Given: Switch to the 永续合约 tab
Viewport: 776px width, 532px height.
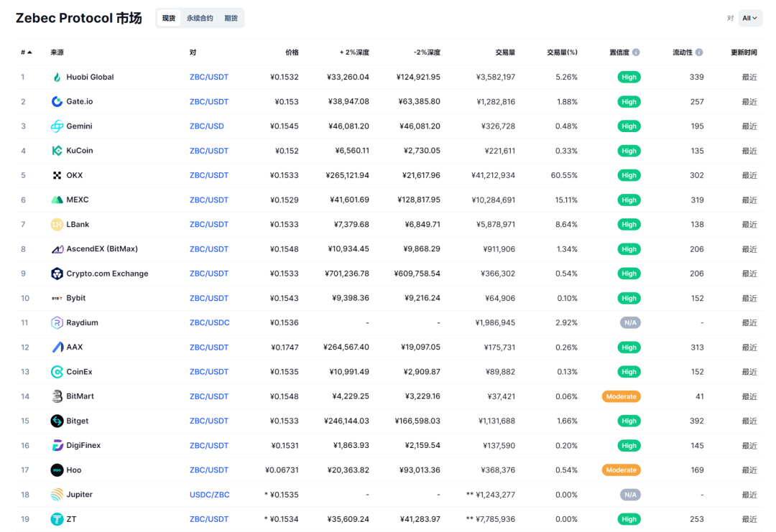Looking at the screenshot, I should [x=200, y=17].
